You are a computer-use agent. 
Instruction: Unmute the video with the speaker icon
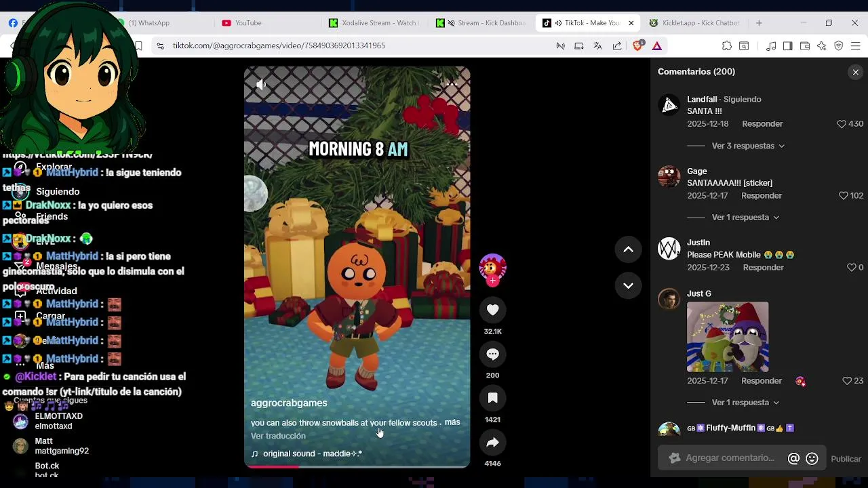click(261, 85)
